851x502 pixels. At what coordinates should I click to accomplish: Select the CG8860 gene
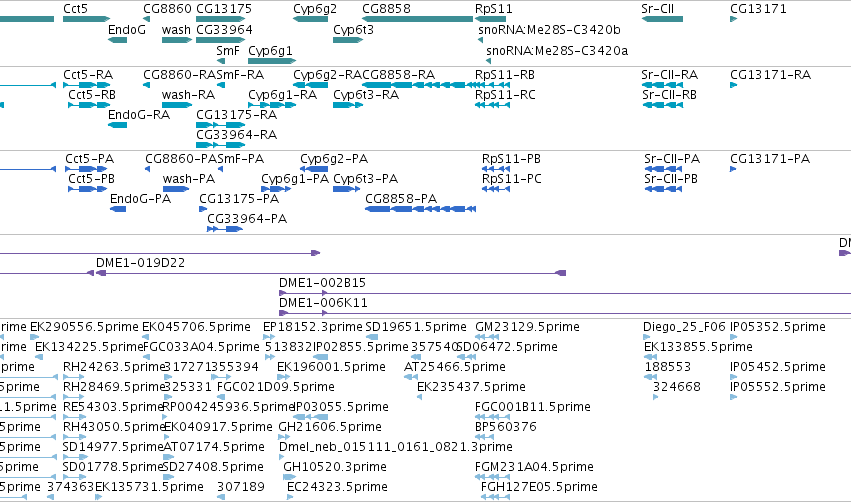coord(147,19)
